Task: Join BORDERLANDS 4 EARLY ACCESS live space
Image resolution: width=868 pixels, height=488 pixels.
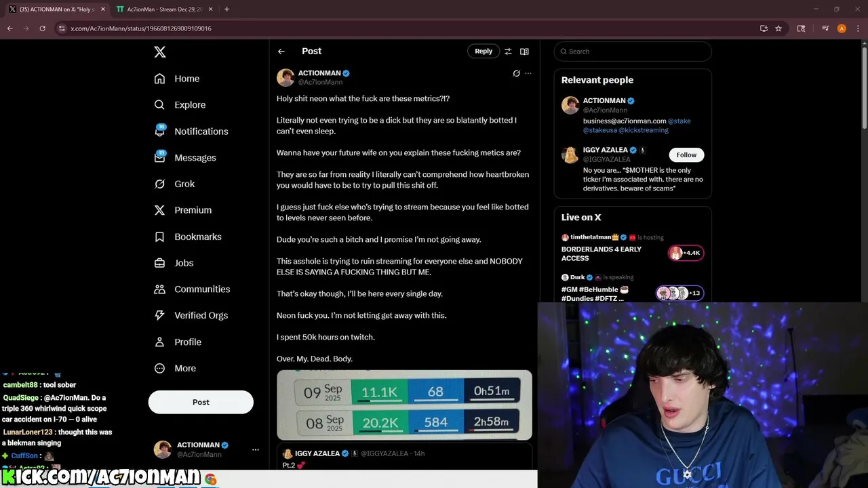Action: [x=601, y=253]
